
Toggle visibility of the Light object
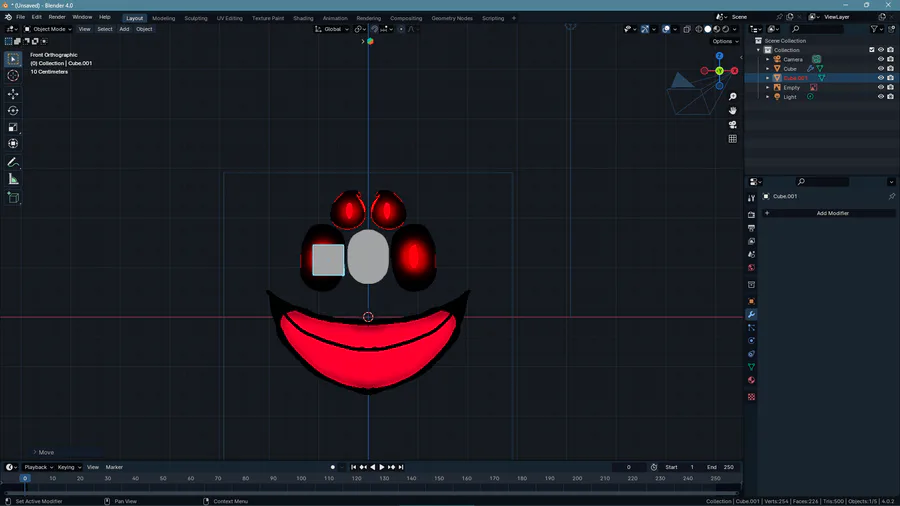(x=881, y=97)
